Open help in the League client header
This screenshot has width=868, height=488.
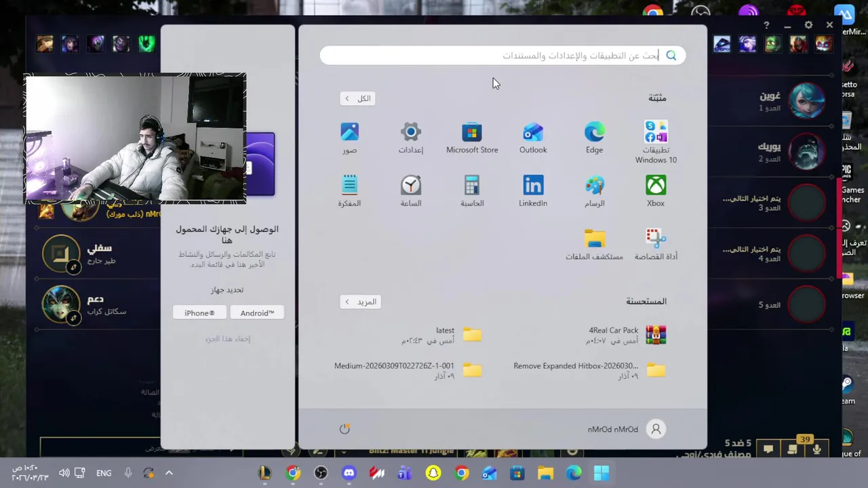tap(766, 25)
